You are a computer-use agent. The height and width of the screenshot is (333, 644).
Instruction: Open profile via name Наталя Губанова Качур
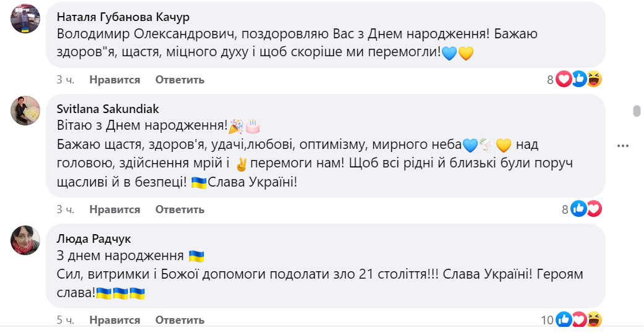(123, 16)
